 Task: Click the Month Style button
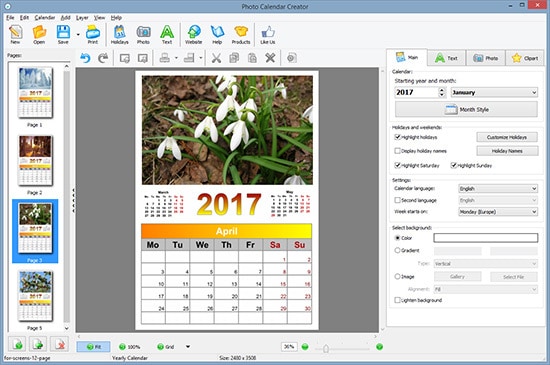point(466,109)
